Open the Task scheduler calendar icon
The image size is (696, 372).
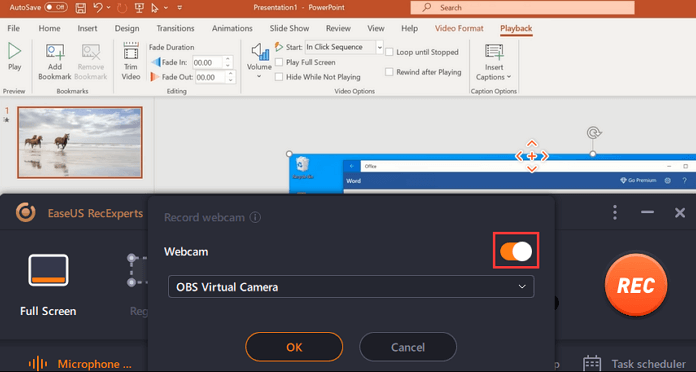point(592,364)
